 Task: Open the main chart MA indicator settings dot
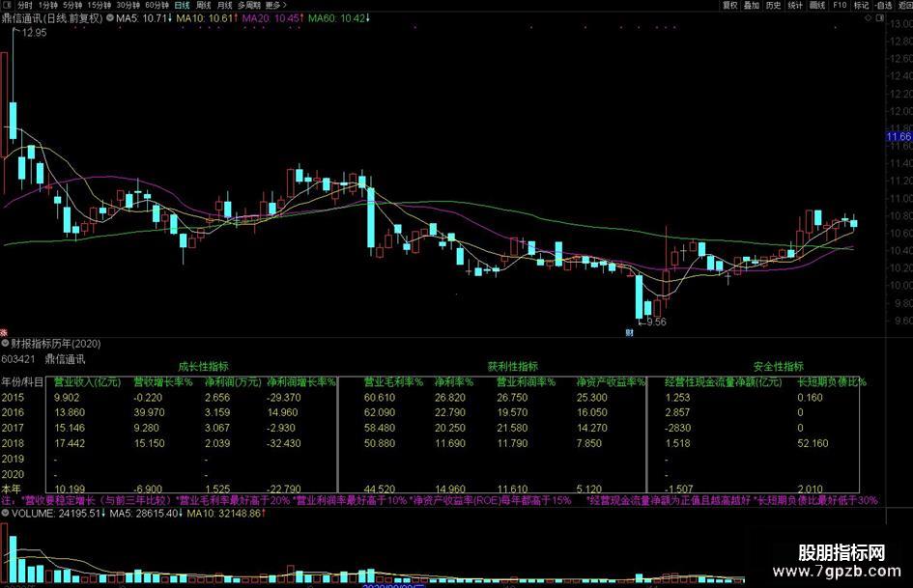tap(110, 18)
